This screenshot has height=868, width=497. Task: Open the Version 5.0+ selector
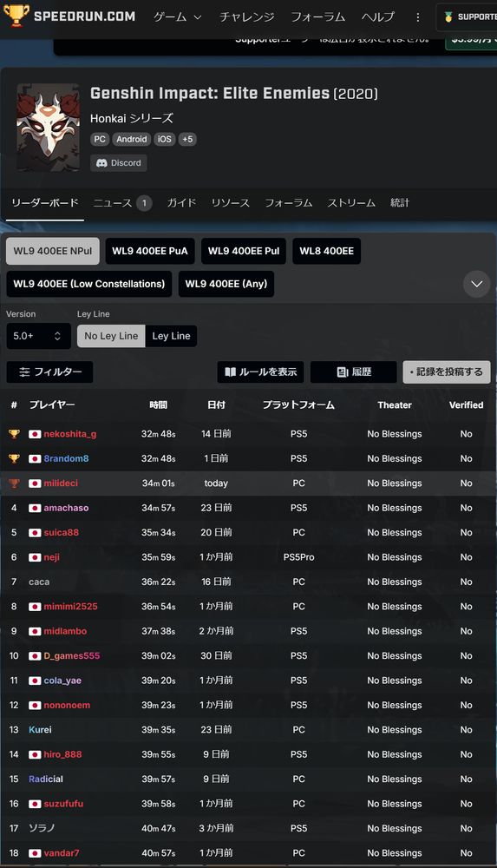38,336
